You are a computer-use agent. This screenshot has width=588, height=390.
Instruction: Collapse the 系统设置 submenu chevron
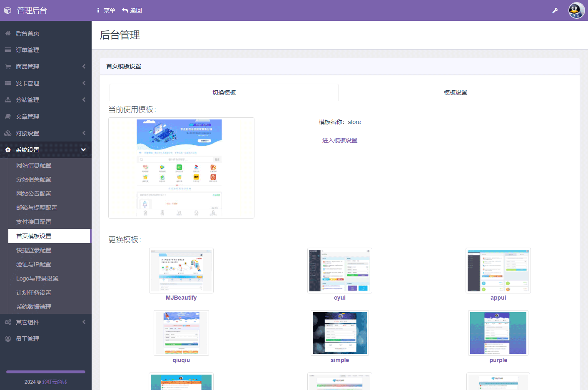[x=83, y=150]
